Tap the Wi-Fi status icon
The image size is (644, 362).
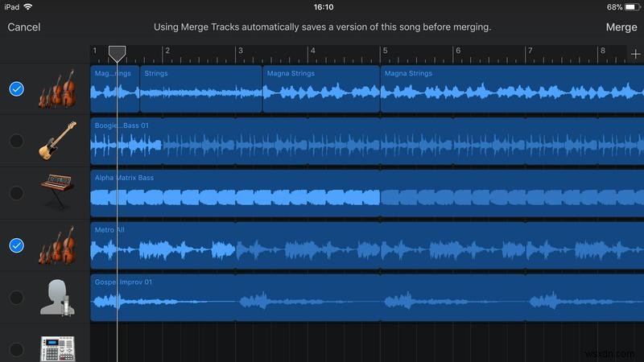tap(28, 7)
